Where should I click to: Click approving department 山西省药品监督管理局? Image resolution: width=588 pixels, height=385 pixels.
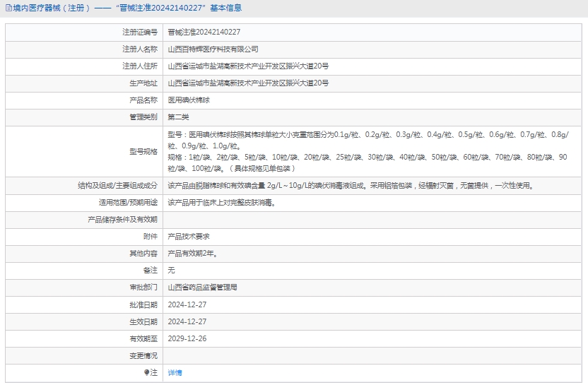[202, 288]
